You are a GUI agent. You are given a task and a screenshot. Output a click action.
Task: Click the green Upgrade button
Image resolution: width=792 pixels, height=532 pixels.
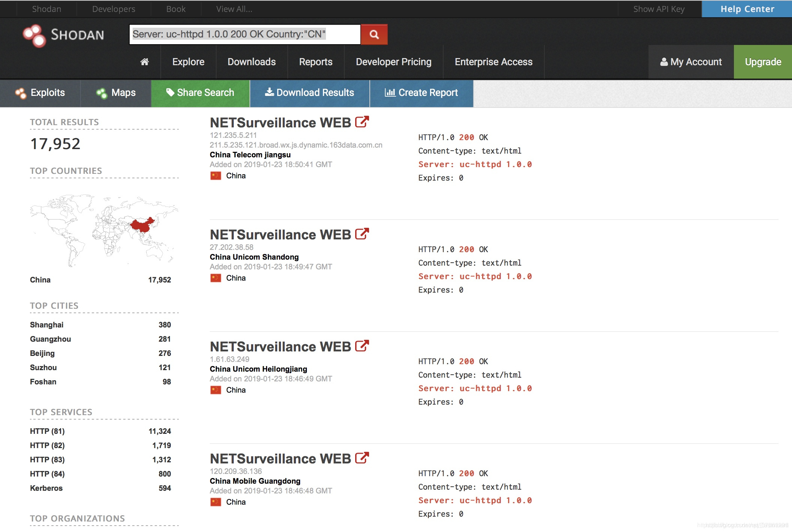763,62
